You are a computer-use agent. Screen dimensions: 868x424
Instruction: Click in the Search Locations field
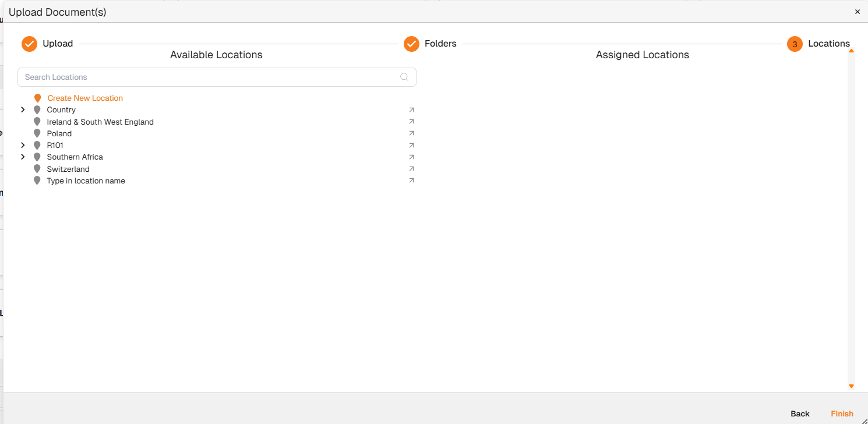[x=210, y=77]
